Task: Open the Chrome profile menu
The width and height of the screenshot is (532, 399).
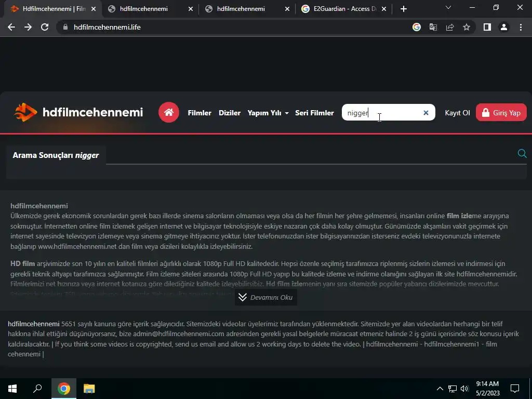Action: point(504,27)
